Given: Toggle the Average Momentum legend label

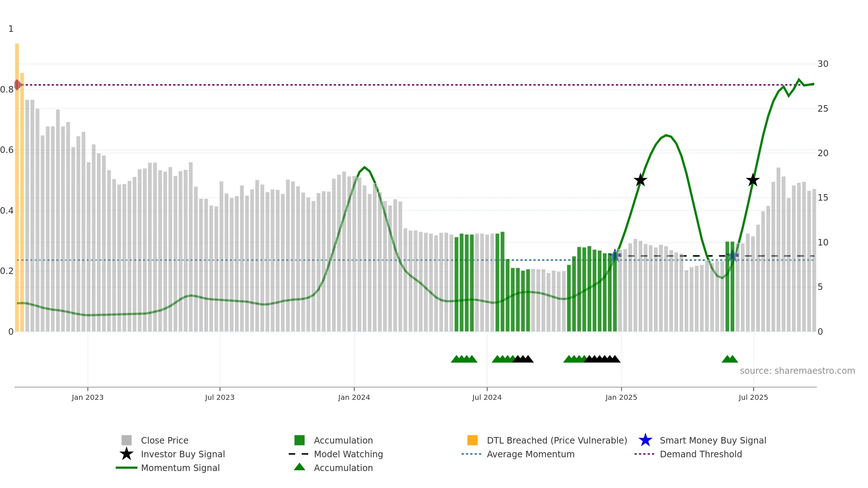Looking at the screenshot, I should click(531, 454).
